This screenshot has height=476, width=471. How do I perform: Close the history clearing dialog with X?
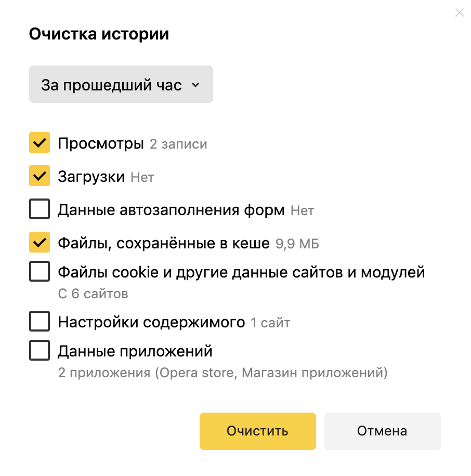pos(459,13)
